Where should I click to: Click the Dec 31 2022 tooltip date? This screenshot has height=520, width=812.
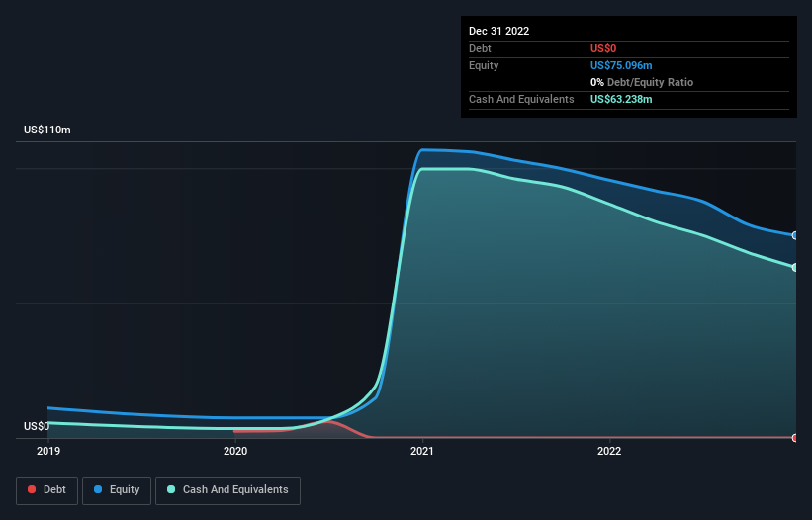click(x=498, y=31)
